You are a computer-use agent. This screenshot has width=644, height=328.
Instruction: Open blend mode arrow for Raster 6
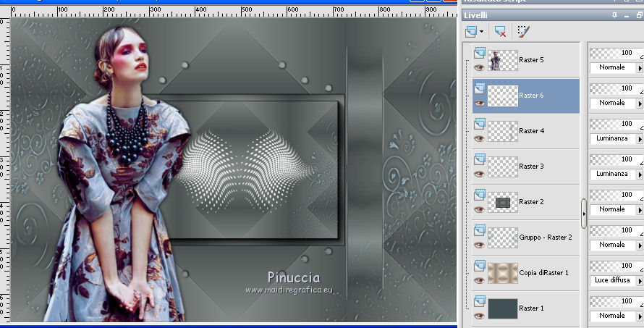click(640, 103)
